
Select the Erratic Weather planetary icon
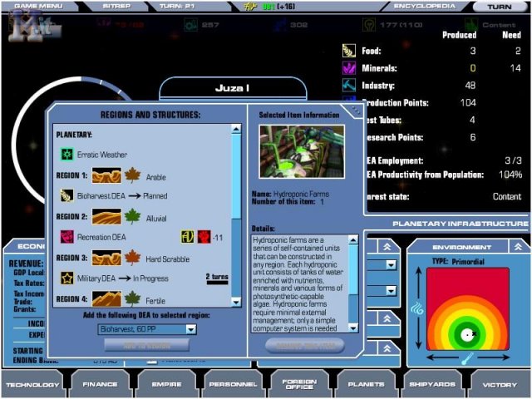click(x=66, y=155)
